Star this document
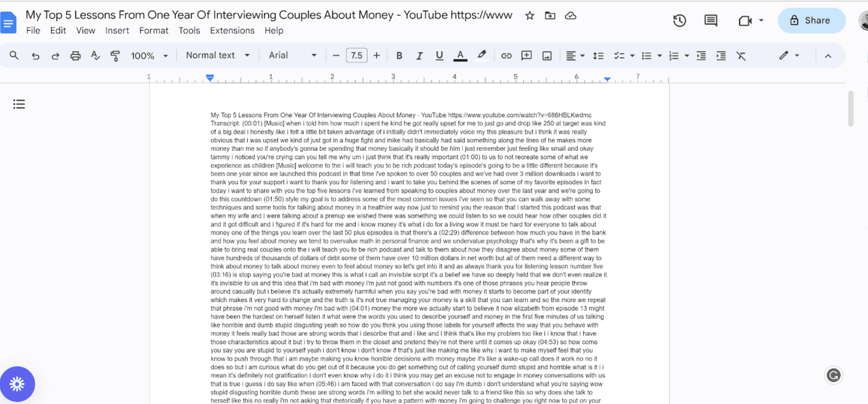 530,15
